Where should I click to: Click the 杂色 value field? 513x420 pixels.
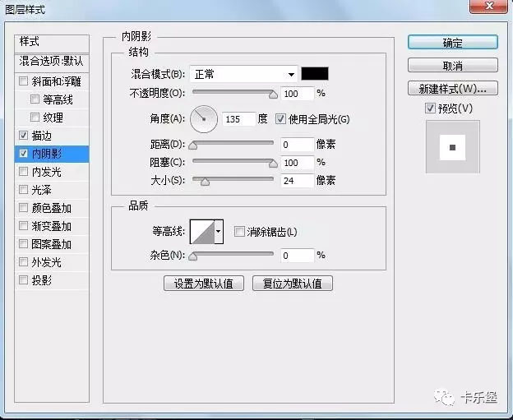pos(297,256)
